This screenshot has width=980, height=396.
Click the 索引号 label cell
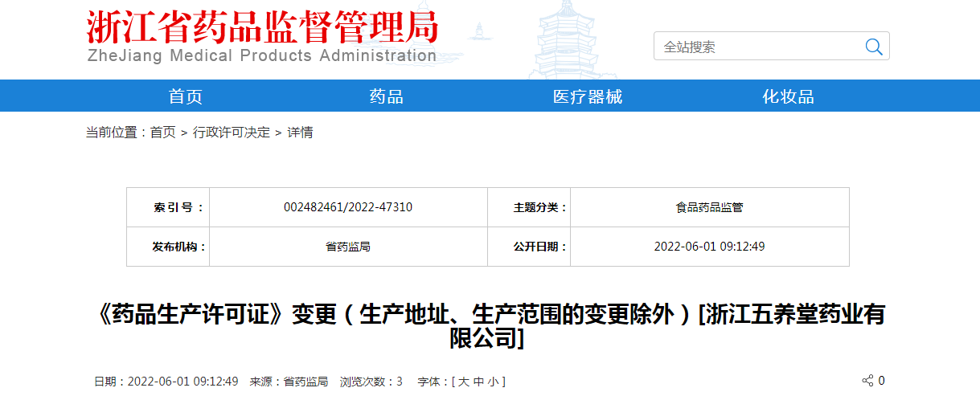(168, 207)
